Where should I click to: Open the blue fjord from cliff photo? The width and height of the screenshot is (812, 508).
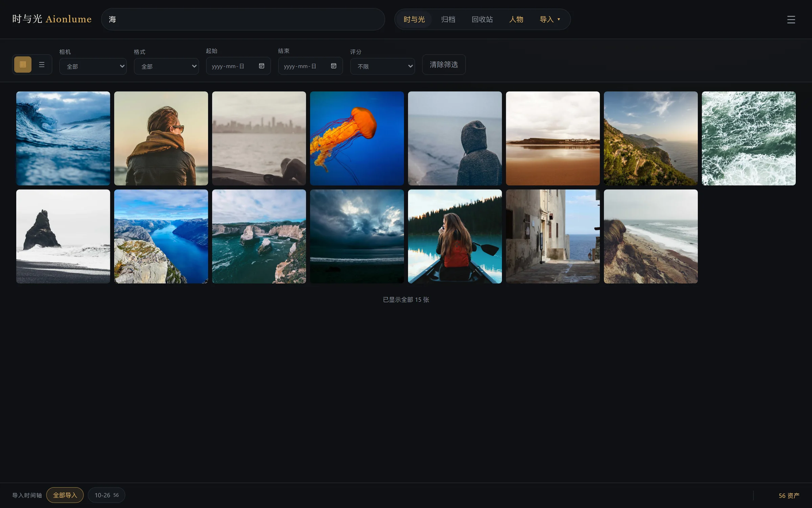click(x=161, y=236)
